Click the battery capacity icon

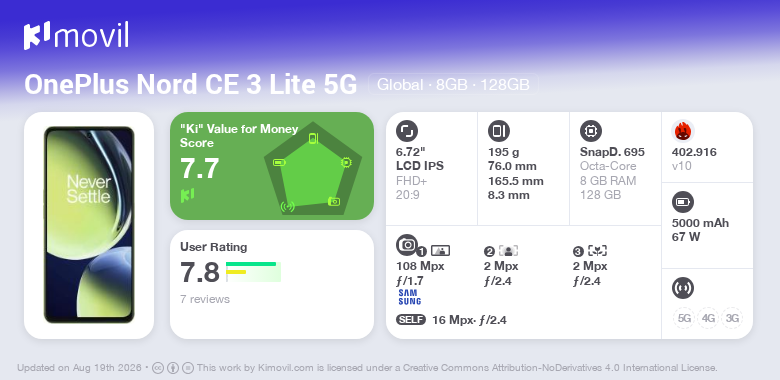tap(683, 202)
